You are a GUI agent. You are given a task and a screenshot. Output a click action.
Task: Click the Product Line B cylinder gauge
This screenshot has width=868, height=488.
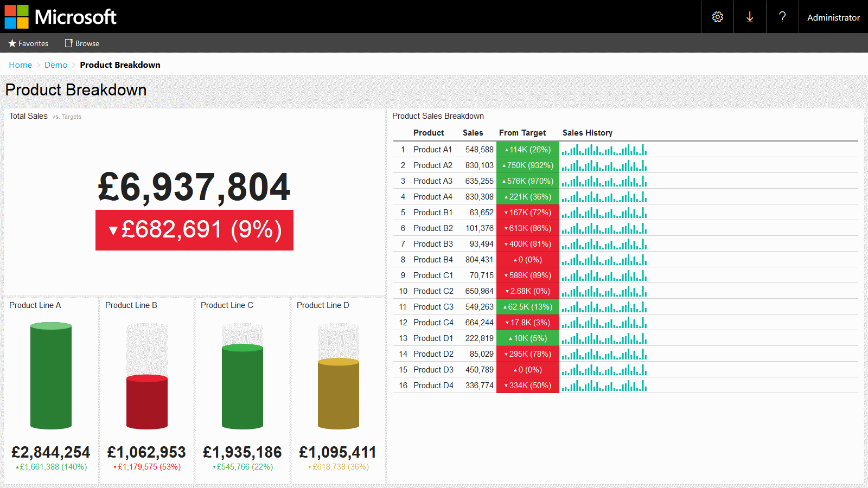click(x=147, y=376)
